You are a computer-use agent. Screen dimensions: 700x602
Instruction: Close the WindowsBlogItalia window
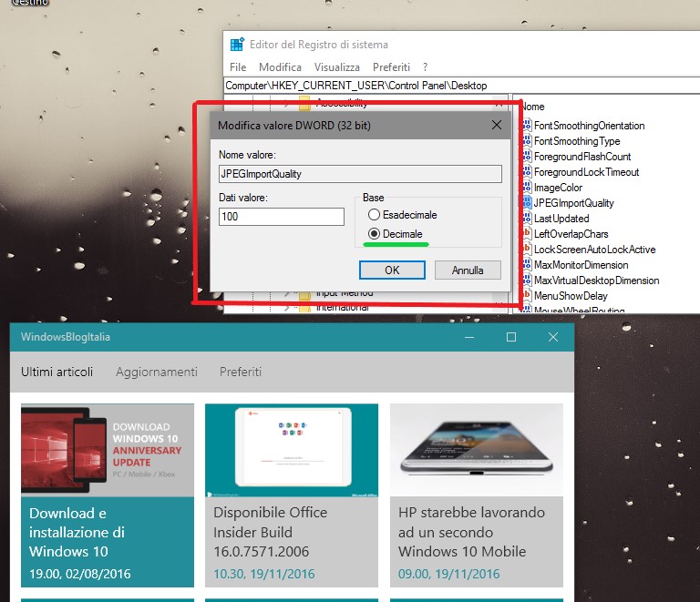553,337
